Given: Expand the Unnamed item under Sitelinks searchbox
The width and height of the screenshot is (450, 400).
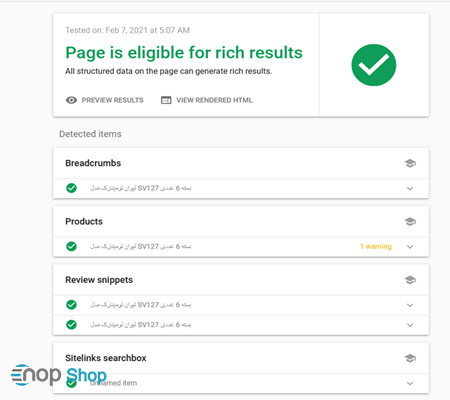Looking at the screenshot, I should 410,383.
